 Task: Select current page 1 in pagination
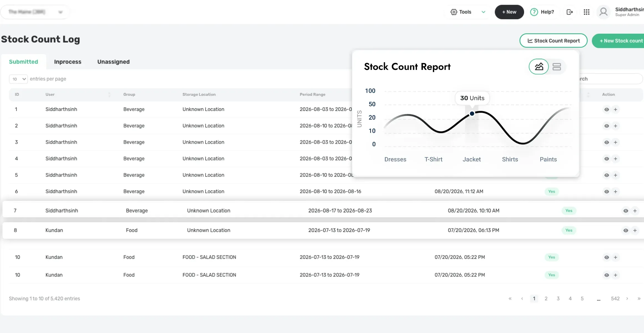534,299
